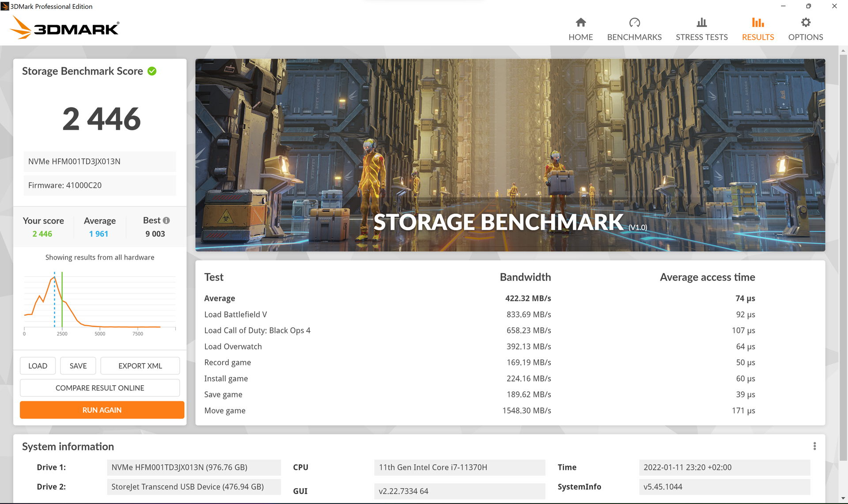Select the RESULTS tab item

[x=758, y=28]
